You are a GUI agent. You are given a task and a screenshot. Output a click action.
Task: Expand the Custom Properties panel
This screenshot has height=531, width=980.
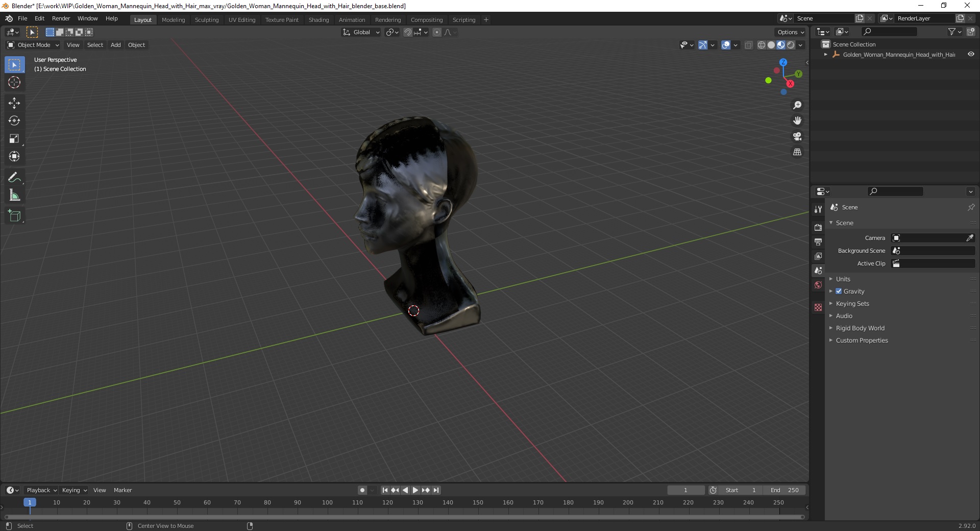862,340
